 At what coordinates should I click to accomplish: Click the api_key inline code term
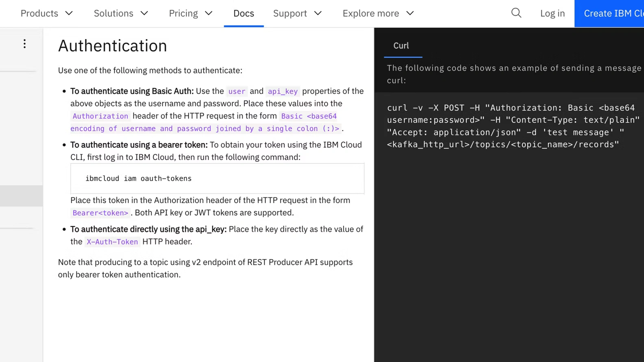tap(283, 91)
